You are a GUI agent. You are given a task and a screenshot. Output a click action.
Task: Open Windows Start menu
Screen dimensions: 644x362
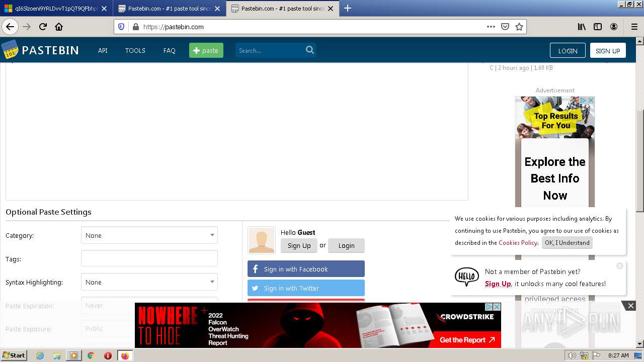click(14, 355)
